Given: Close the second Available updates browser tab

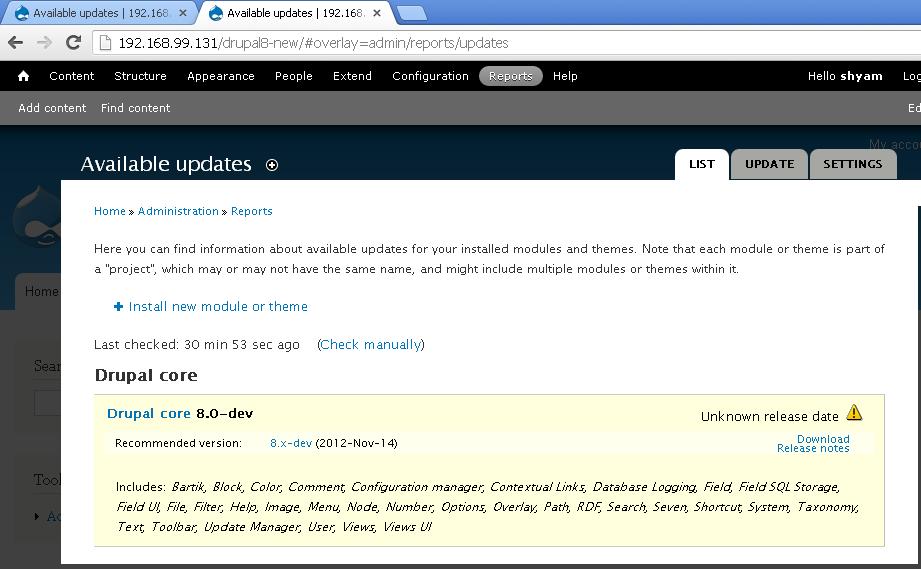Looking at the screenshot, I should click(377, 13).
